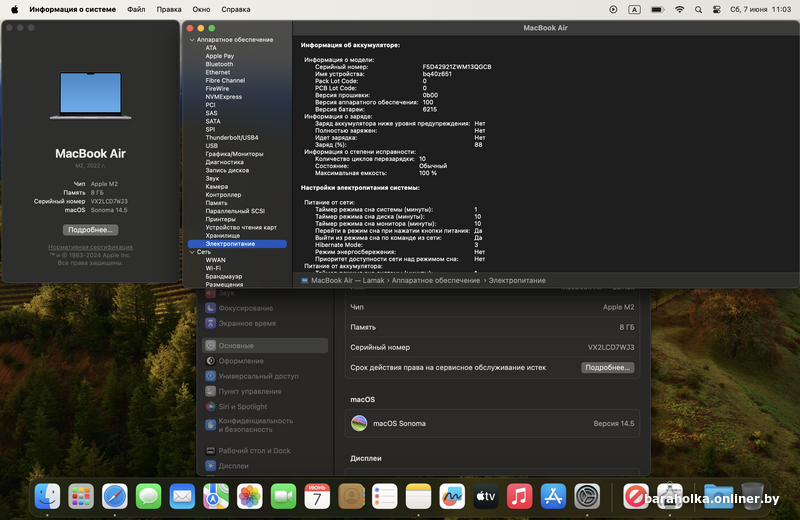Select Wi-Fi under Сеть tree

(x=213, y=268)
